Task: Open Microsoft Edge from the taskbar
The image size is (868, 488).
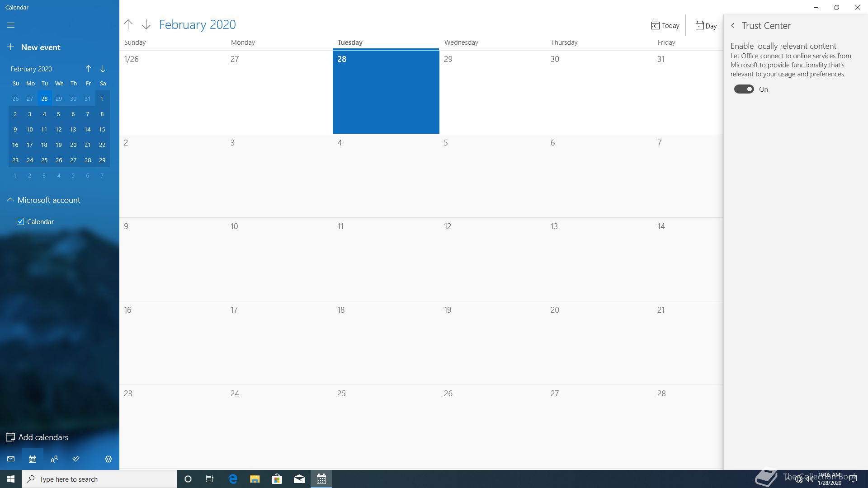Action: click(x=233, y=479)
